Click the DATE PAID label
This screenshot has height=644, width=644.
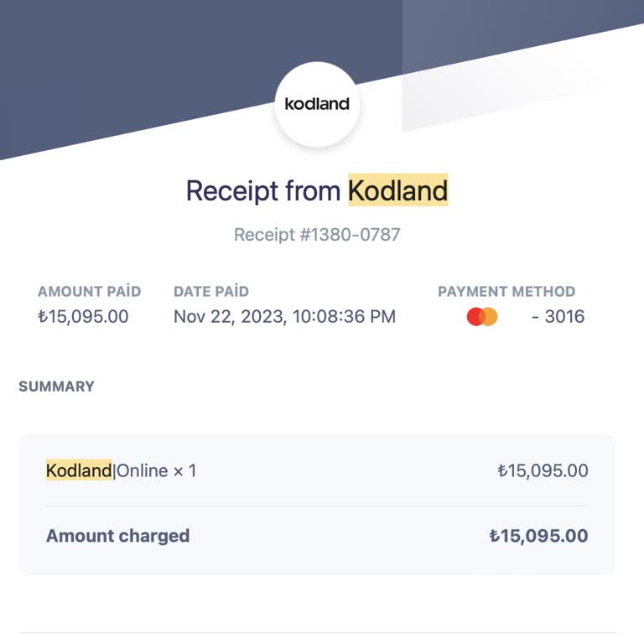[x=211, y=292]
